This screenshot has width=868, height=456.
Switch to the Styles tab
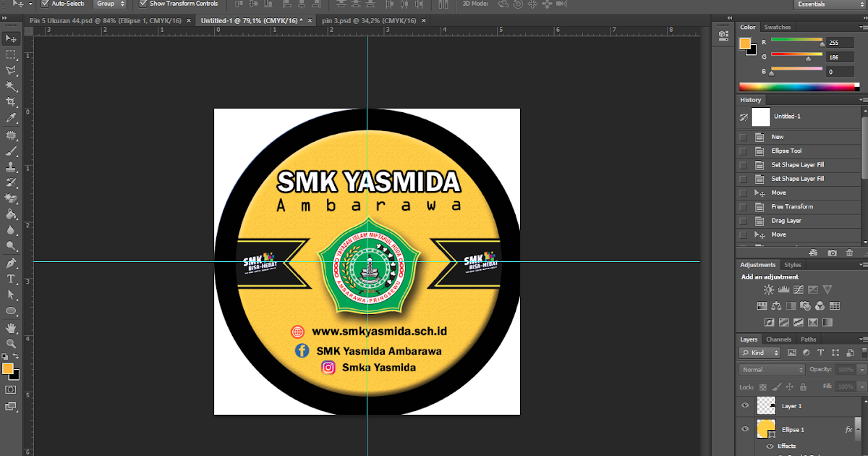tap(793, 265)
